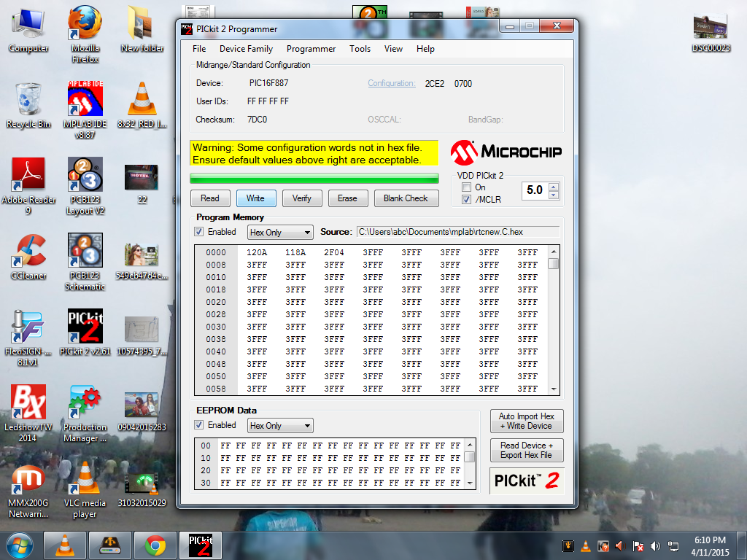Open the New folder desktop icon
Screen dimensions: 747x560
pyautogui.click(x=142, y=29)
